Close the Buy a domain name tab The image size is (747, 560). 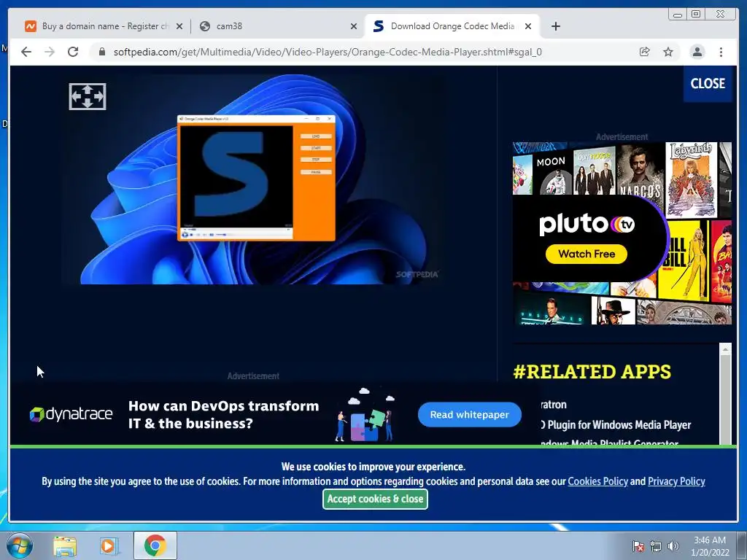179,26
